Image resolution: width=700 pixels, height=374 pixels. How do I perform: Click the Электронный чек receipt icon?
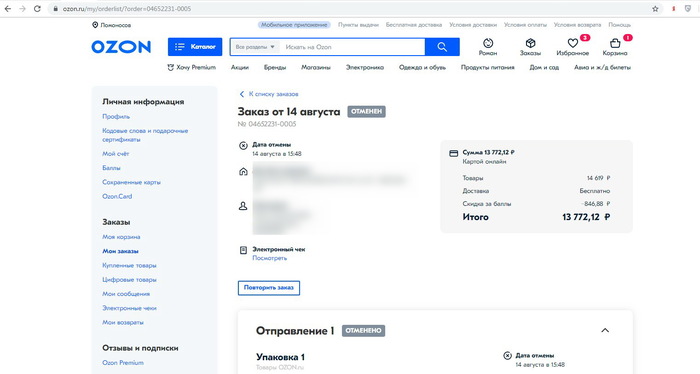tap(243, 250)
